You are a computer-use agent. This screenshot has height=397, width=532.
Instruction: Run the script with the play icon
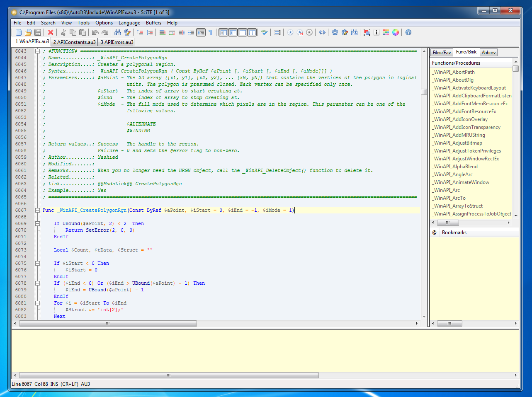click(x=290, y=32)
